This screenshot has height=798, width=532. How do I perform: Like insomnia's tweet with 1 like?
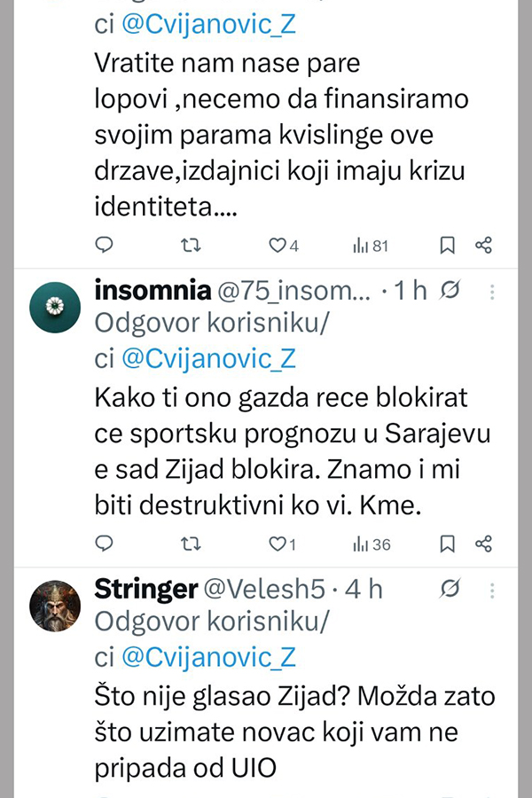point(278,544)
